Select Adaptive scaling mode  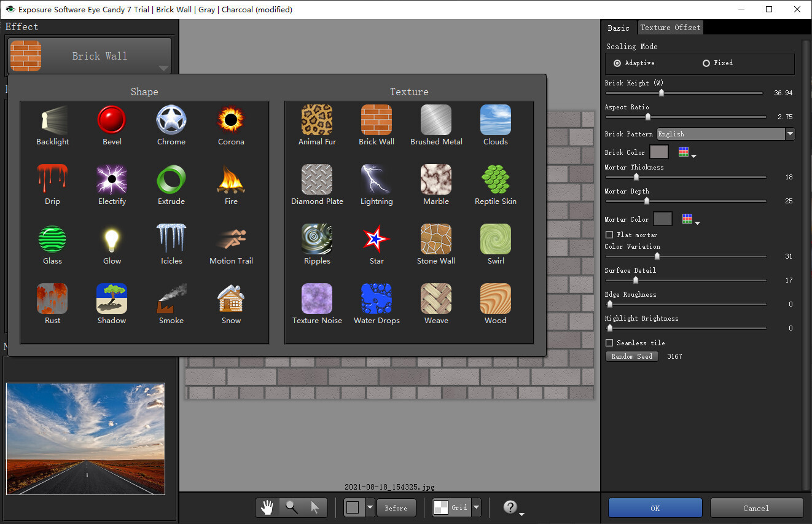coord(617,63)
